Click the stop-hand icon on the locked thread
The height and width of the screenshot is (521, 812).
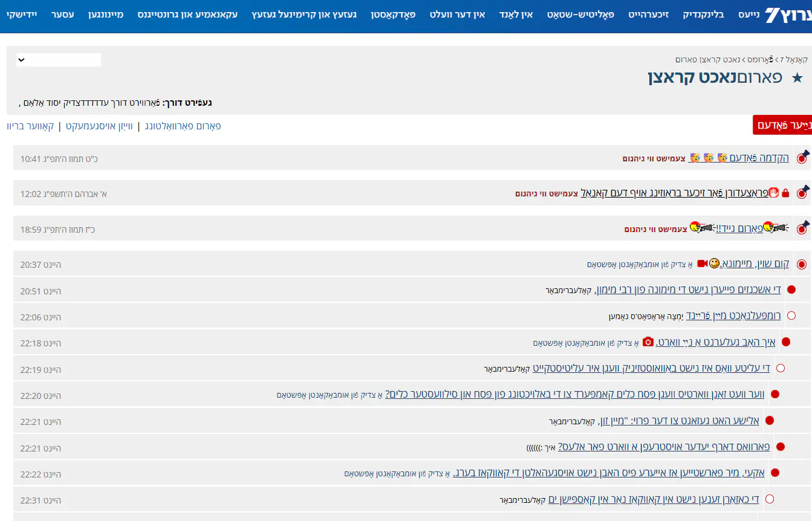773,193
